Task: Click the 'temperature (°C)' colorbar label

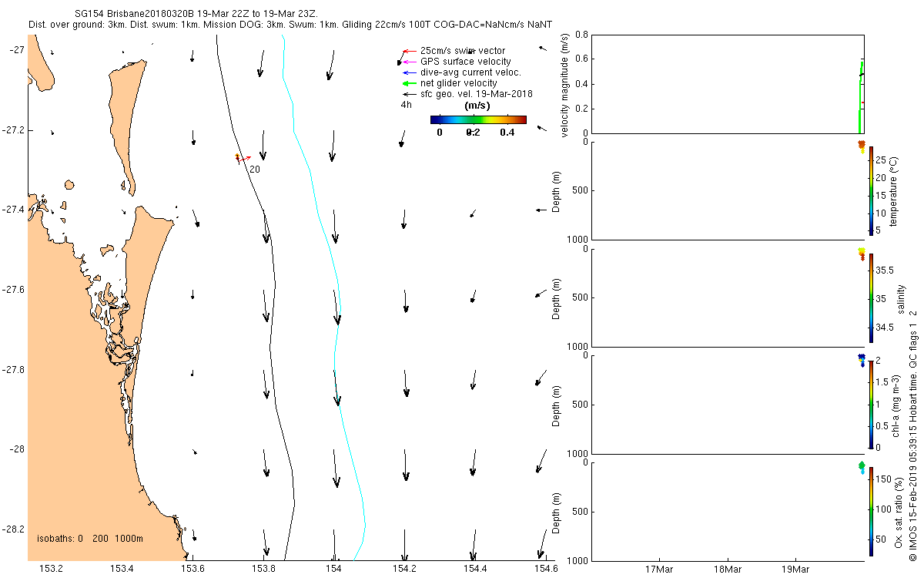Action: [x=895, y=190]
